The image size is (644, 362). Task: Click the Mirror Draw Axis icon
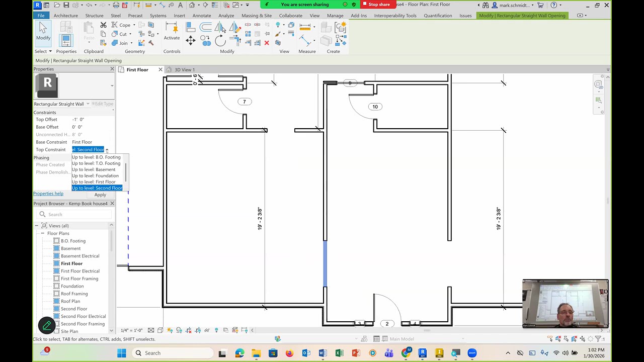[234, 27]
